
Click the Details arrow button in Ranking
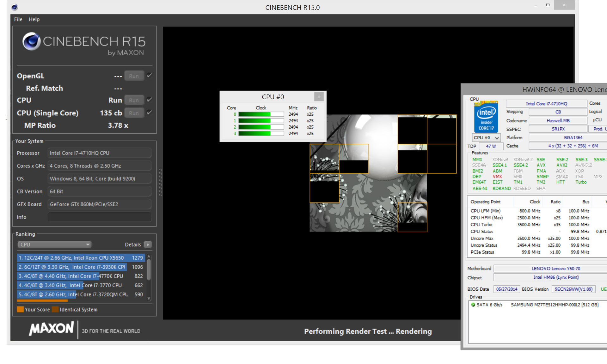pos(148,245)
